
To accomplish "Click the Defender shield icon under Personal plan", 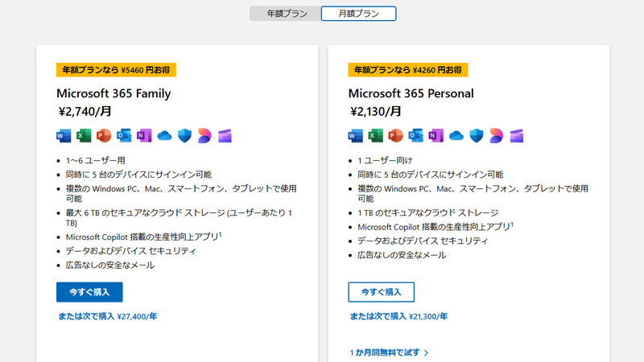I will [476, 135].
